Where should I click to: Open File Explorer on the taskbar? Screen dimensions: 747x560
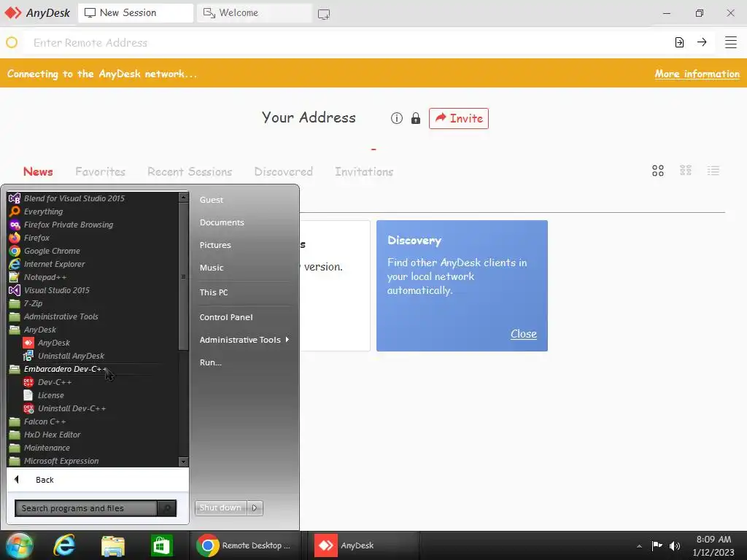click(x=113, y=545)
